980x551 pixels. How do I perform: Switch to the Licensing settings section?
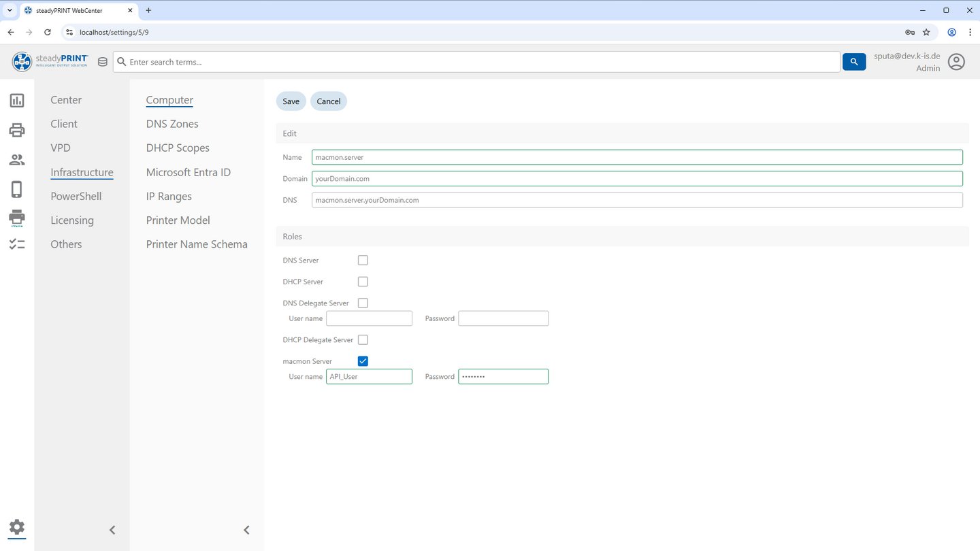[72, 220]
